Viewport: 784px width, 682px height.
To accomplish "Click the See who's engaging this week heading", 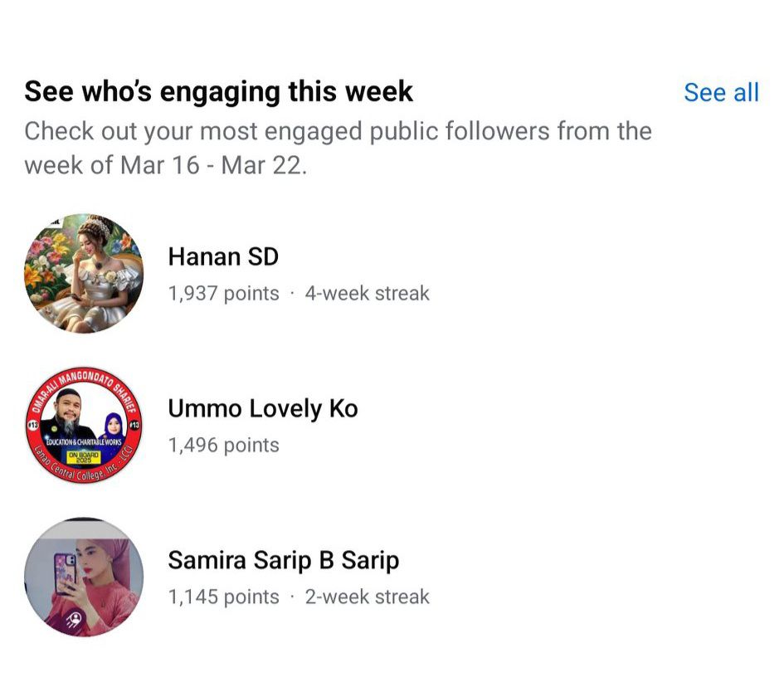I will click(x=218, y=92).
